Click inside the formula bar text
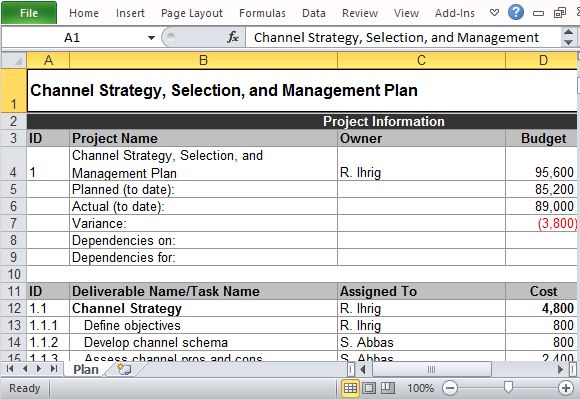 point(396,37)
